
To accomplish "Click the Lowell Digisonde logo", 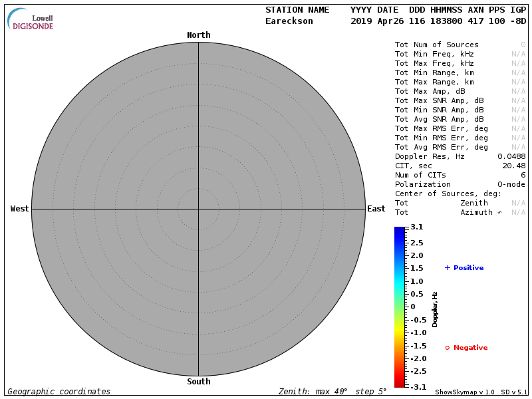I will click(x=31, y=20).
